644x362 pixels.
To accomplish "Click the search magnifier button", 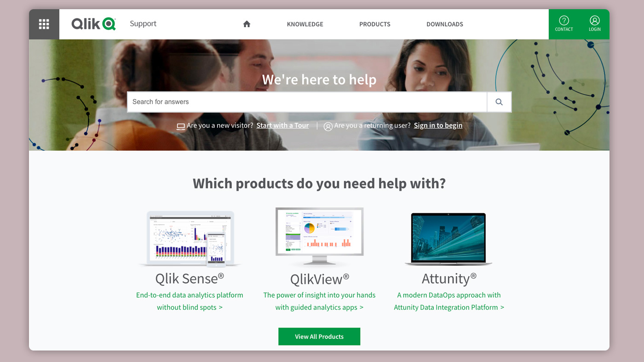I will 499,102.
